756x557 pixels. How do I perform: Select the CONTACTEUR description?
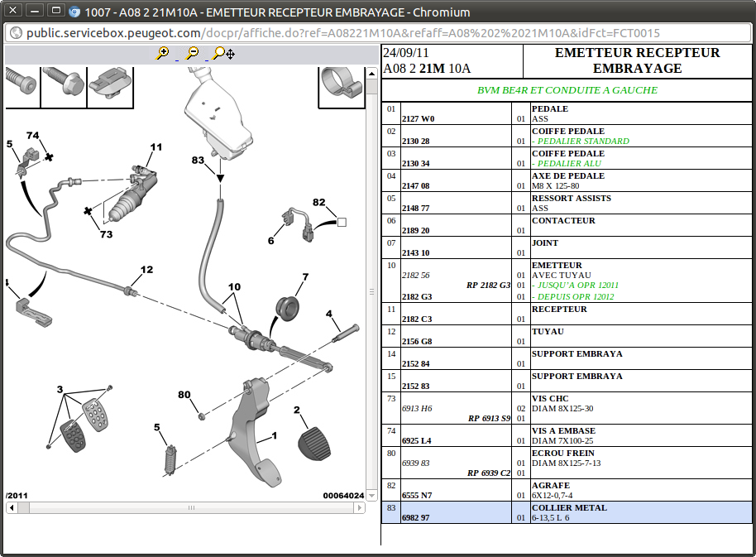563,220
